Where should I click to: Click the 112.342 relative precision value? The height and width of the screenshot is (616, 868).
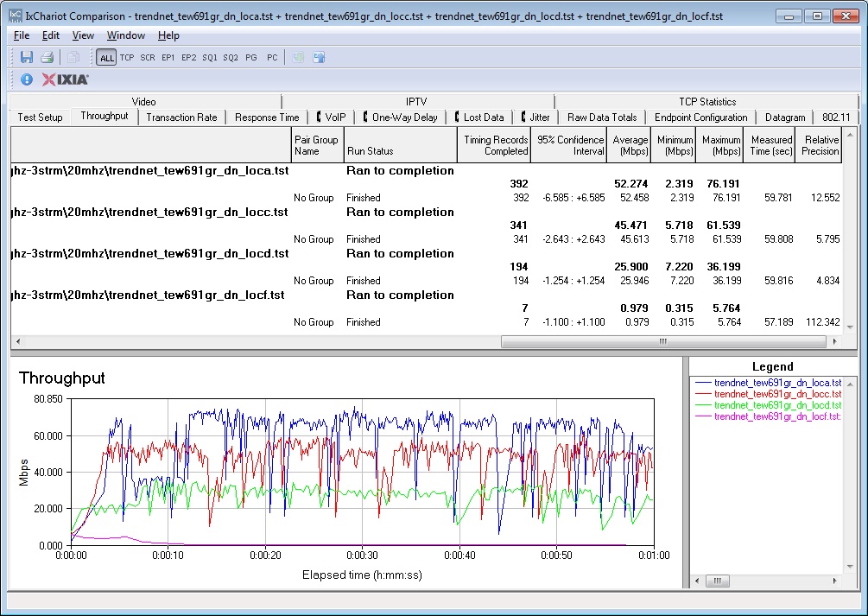coord(822,322)
